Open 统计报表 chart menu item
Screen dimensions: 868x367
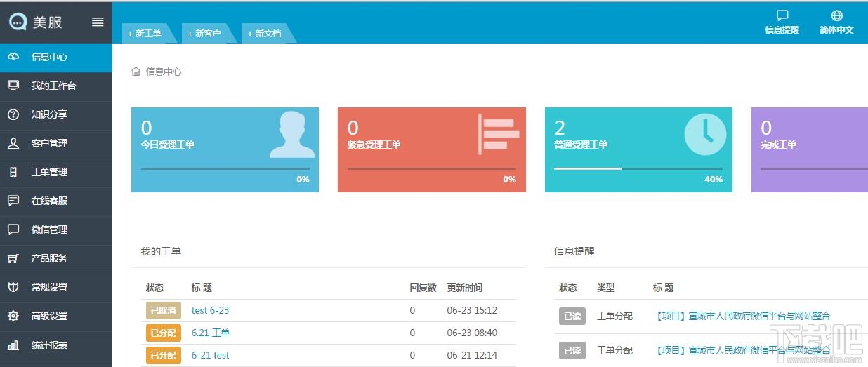point(56,345)
